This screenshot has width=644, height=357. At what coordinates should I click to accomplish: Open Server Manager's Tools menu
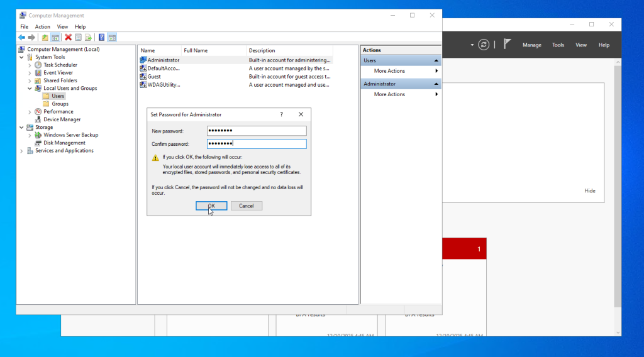coord(558,45)
